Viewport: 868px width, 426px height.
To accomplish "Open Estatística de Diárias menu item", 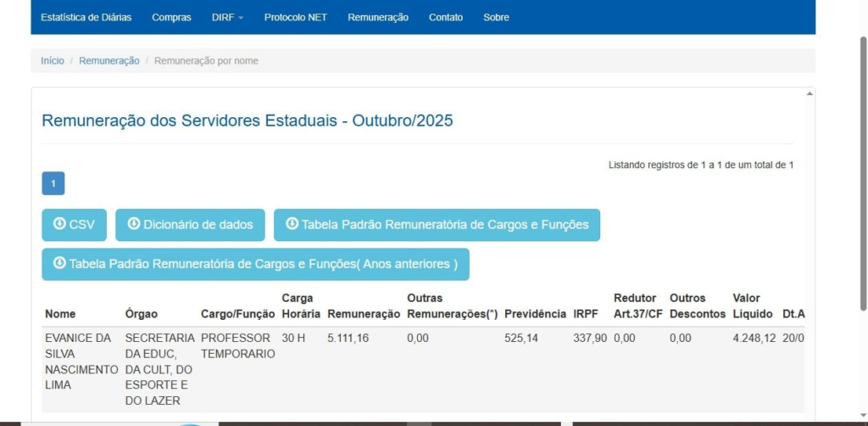I will pyautogui.click(x=86, y=17).
